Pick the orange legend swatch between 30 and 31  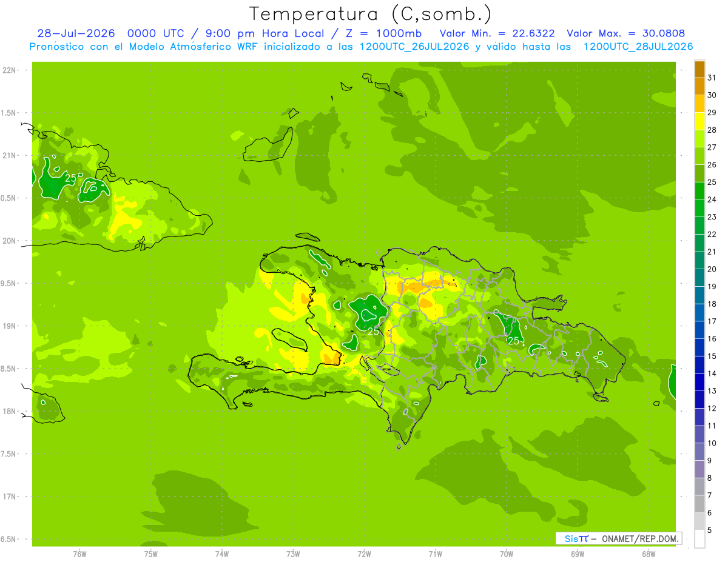tap(699, 87)
